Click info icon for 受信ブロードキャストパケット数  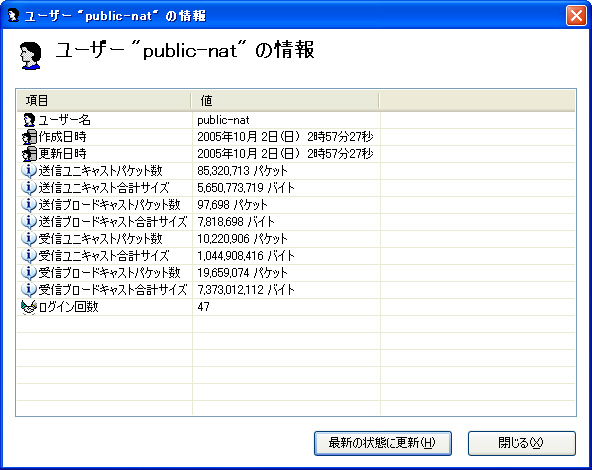point(29,273)
